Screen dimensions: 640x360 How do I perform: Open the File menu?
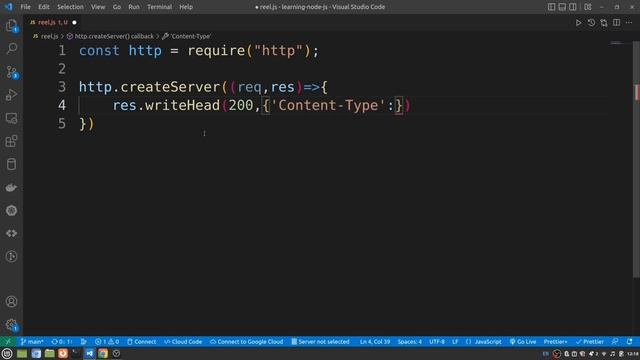(x=25, y=7)
